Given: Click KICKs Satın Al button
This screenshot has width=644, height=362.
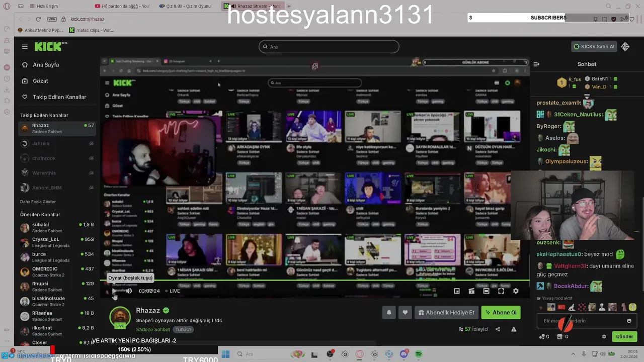Looking at the screenshot, I should pos(594,47).
